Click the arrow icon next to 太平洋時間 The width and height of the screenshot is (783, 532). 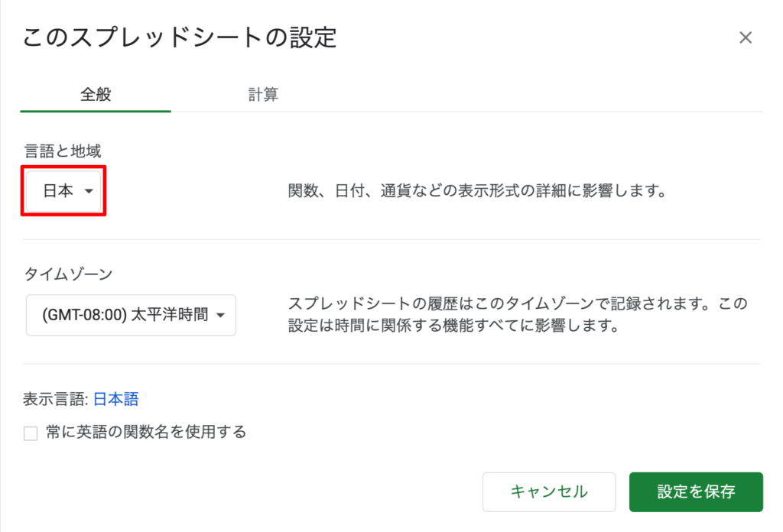click(x=221, y=316)
